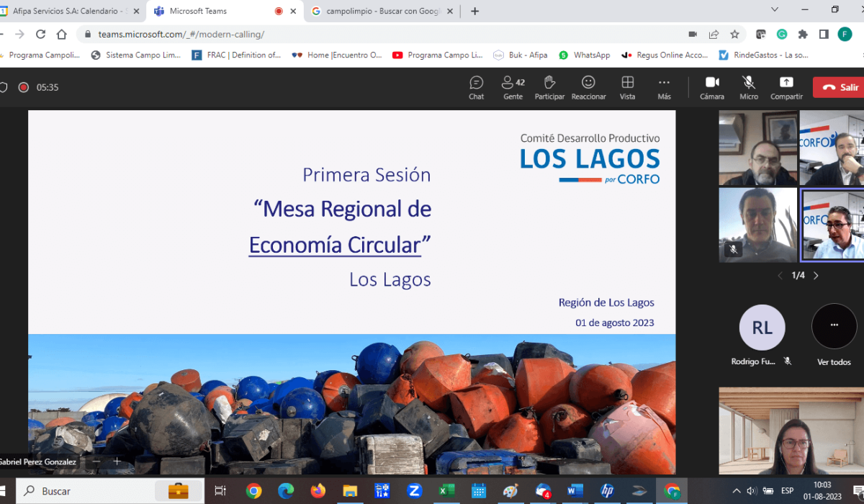
Task: Leave the meeting with the Salir button
Action: 840,87
